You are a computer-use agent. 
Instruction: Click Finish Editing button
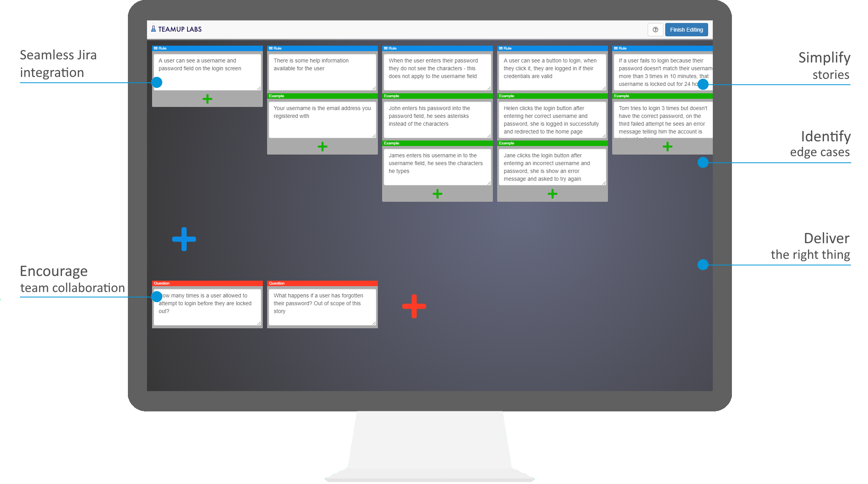click(x=687, y=30)
